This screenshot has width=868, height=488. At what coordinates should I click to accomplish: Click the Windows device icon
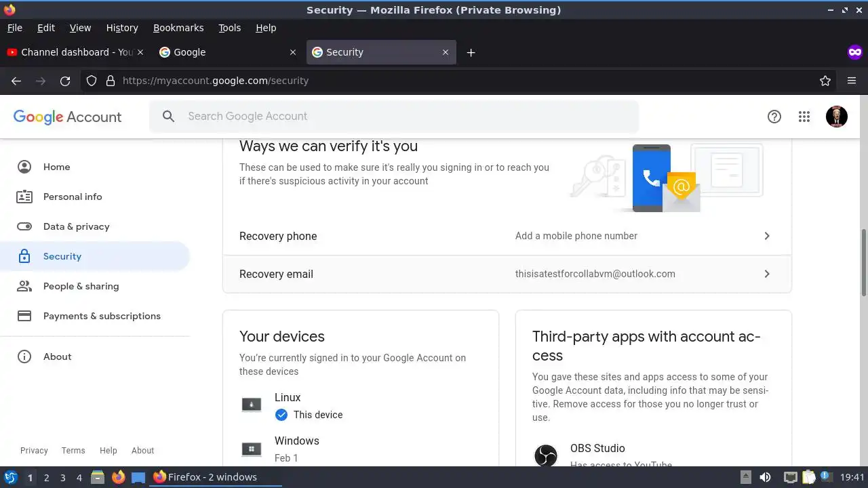[x=252, y=449]
